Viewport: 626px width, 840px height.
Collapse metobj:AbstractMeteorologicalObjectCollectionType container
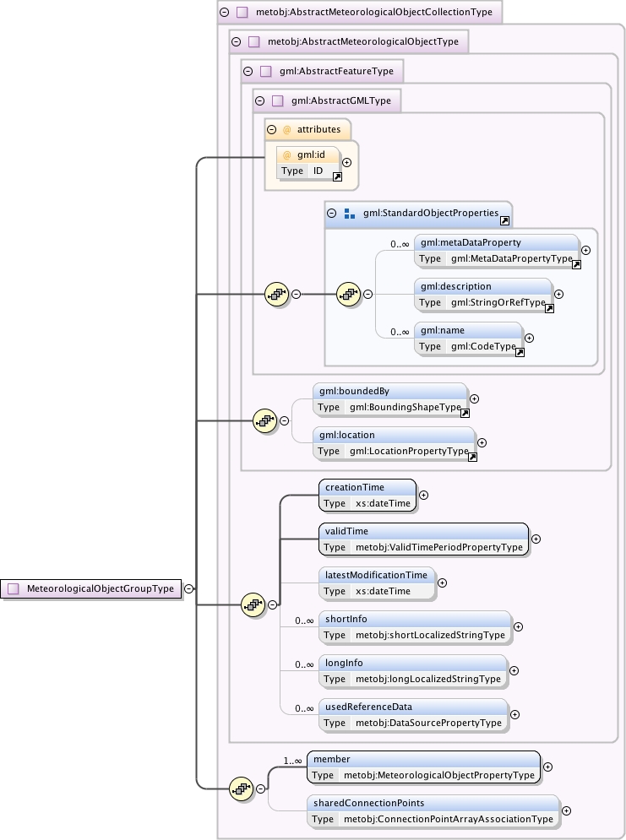click(225, 12)
